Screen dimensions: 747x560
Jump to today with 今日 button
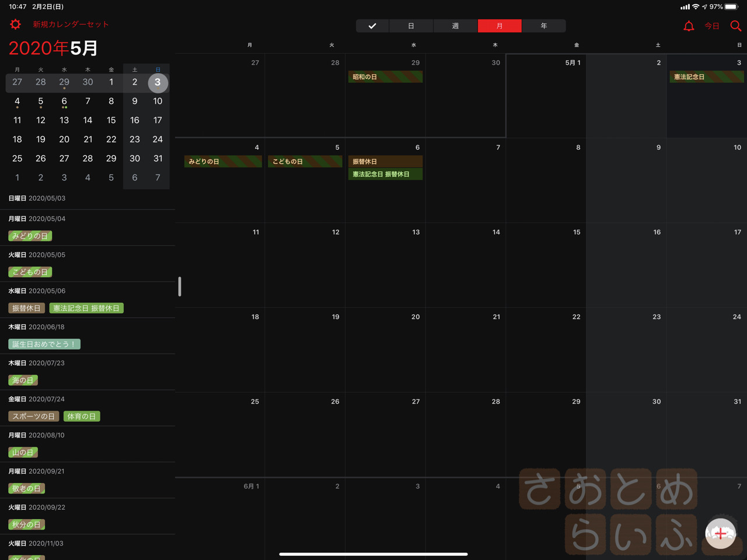[x=712, y=26]
